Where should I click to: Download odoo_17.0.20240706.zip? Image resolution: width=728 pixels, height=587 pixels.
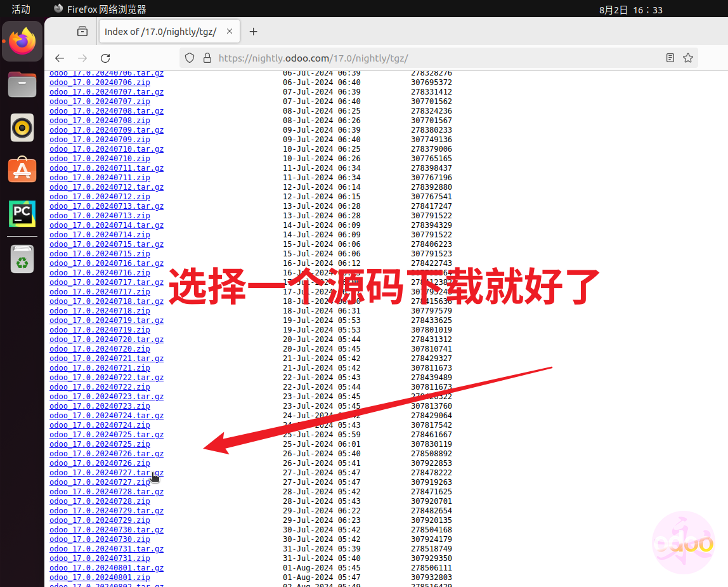(x=100, y=82)
